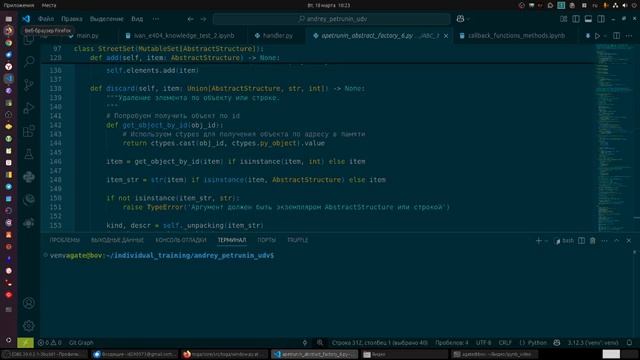Select the ПОРТЫ panel tab
The image size is (640, 360).
tap(267, 240)
